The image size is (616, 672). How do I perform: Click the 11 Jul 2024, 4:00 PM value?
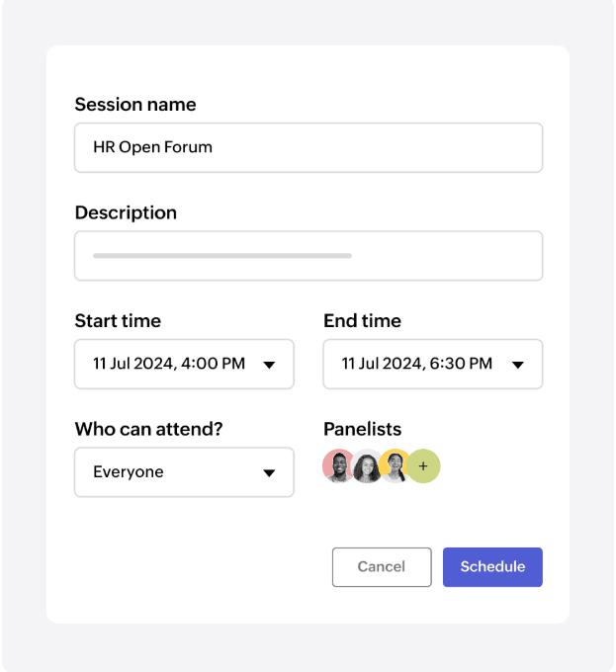point(169,364)
